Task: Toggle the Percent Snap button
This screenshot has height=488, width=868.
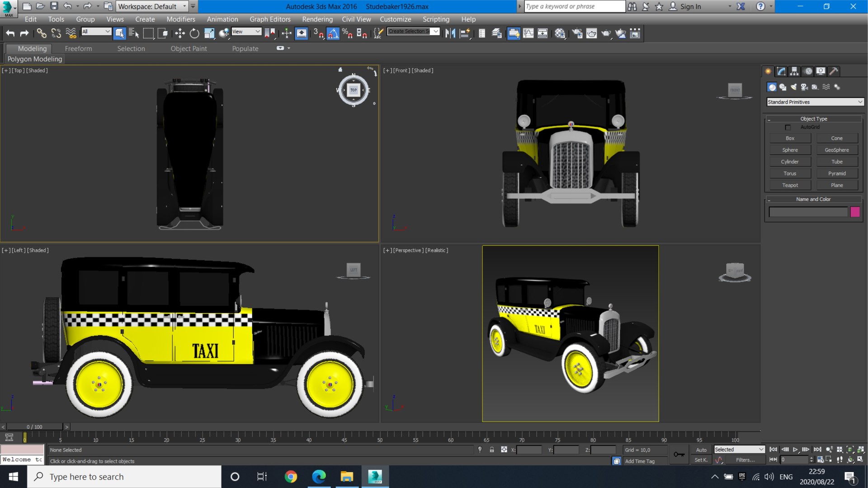Action: click(347, 33)
